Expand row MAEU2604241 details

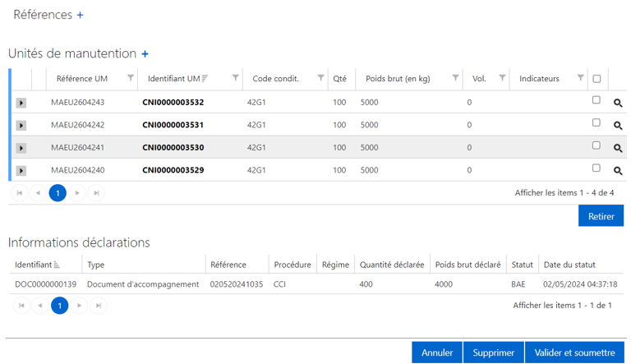[21, 148]
